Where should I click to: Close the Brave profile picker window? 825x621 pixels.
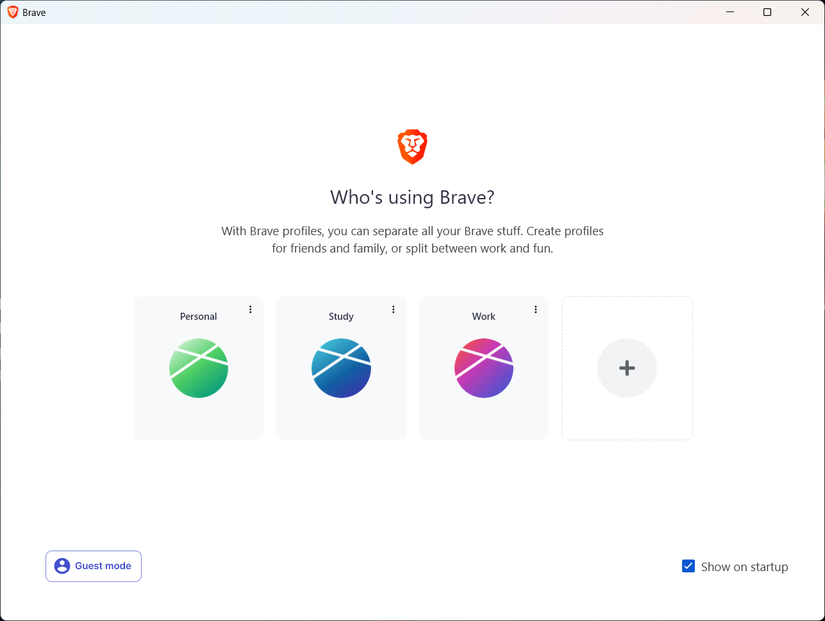click(x=805, y=12)
